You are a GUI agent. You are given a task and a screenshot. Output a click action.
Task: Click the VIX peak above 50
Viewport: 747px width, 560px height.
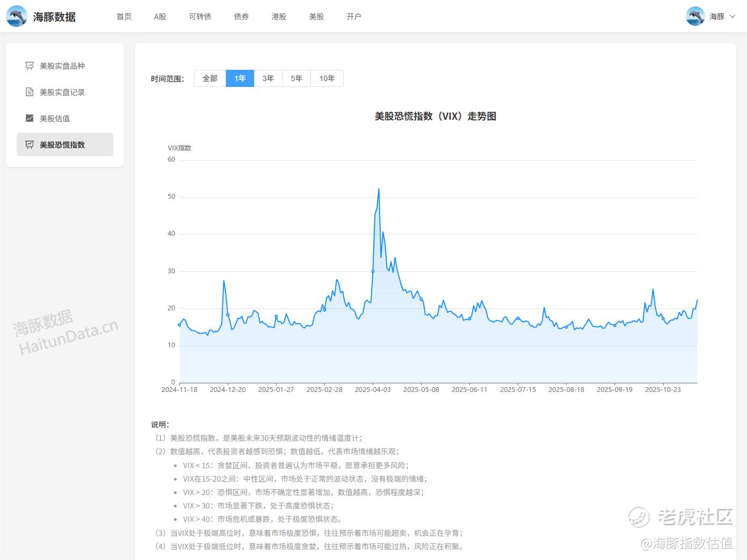pos(379,189)
